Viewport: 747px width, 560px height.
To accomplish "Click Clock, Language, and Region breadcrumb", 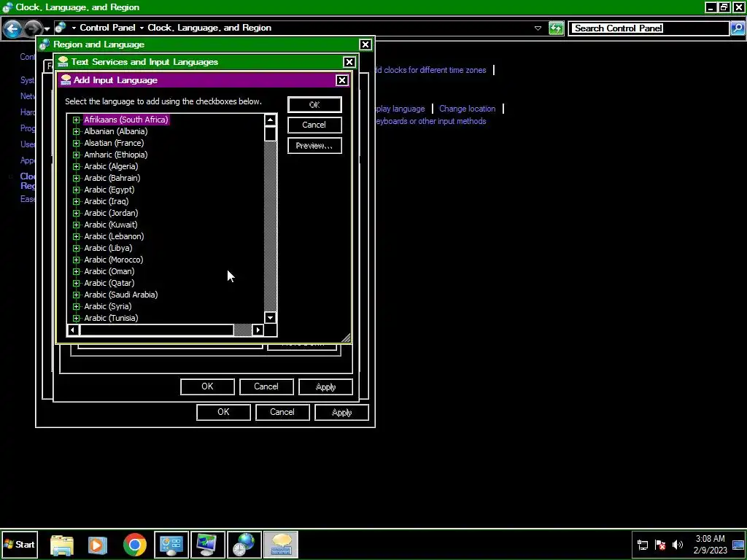I will click(209, 28).
